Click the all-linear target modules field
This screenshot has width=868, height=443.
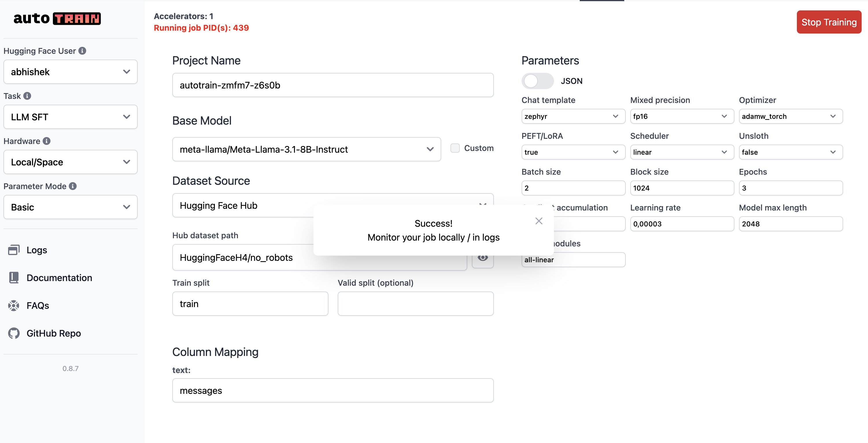point(573,260)
